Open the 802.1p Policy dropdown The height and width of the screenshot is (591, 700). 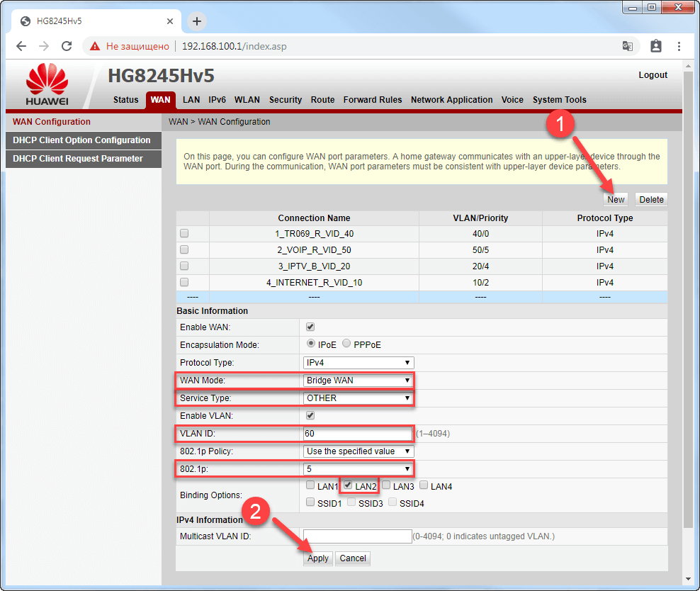pos(358,451)
